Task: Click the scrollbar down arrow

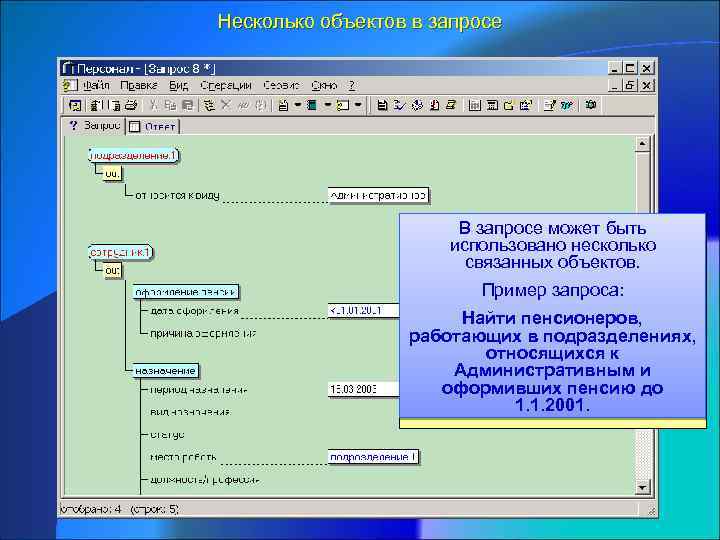Action: point(642,487)
